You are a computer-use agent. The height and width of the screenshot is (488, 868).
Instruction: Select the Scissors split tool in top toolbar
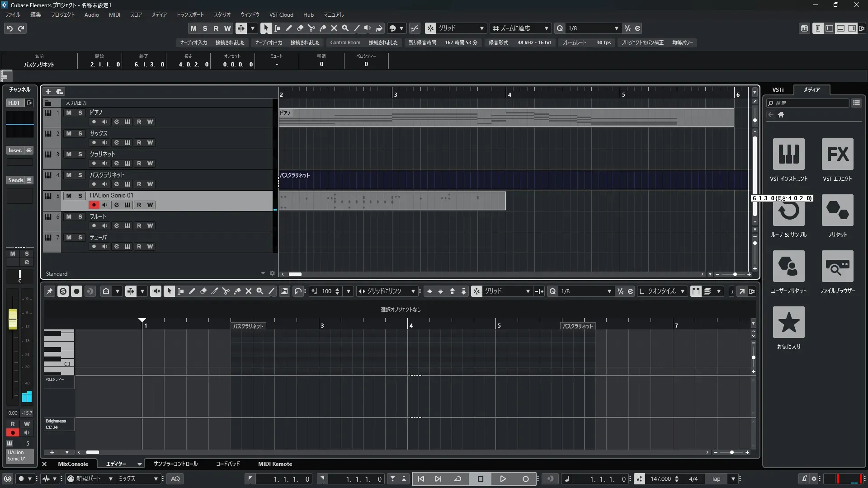311,28
